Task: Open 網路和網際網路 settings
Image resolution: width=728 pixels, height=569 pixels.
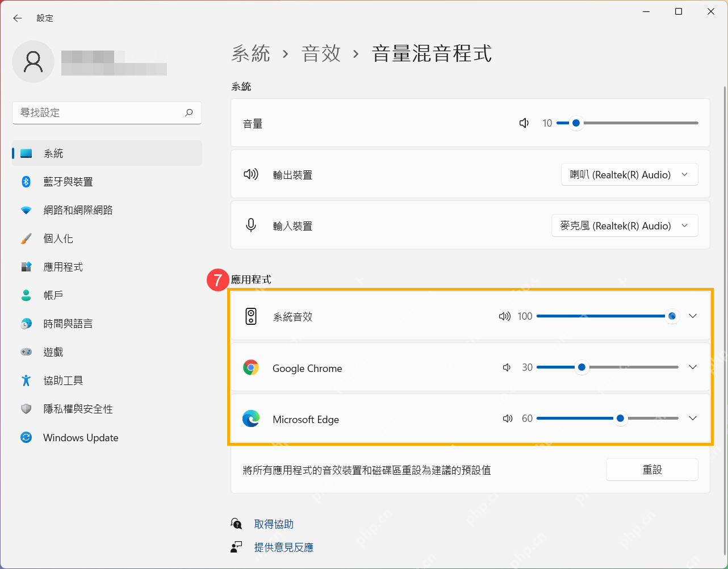Action: [107, 210]
